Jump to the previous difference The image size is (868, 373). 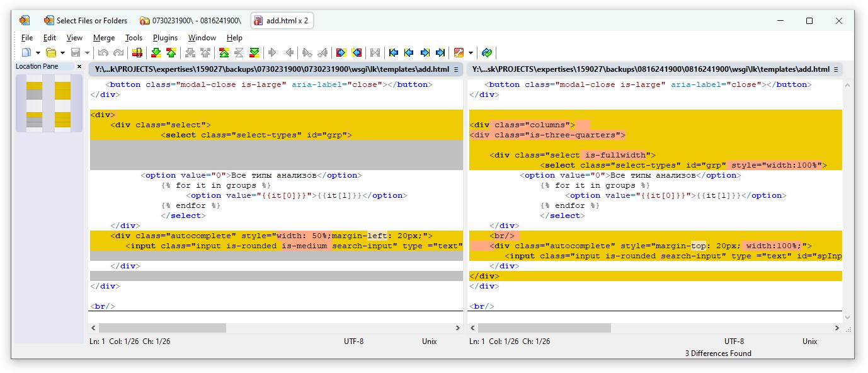point(171,53)
